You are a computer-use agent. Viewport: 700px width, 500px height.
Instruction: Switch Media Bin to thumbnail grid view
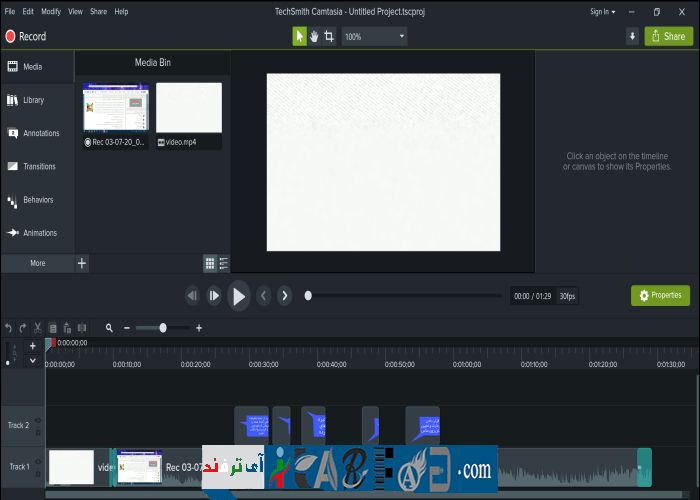[210, 263]
